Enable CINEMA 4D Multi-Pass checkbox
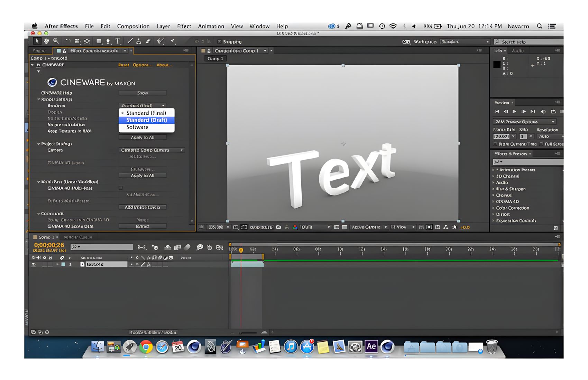The image size is (588, 380). (x=121, y=188)
